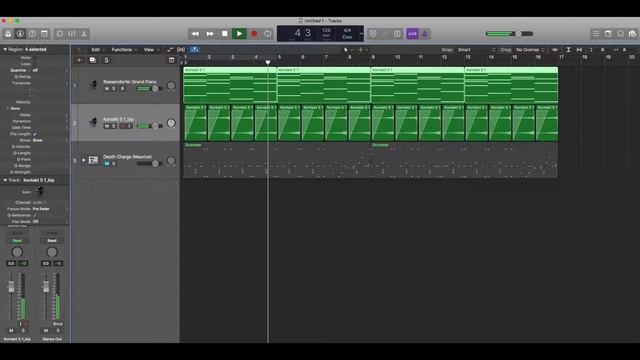Click the Read automation button on Stereo Out

[52, 241]
